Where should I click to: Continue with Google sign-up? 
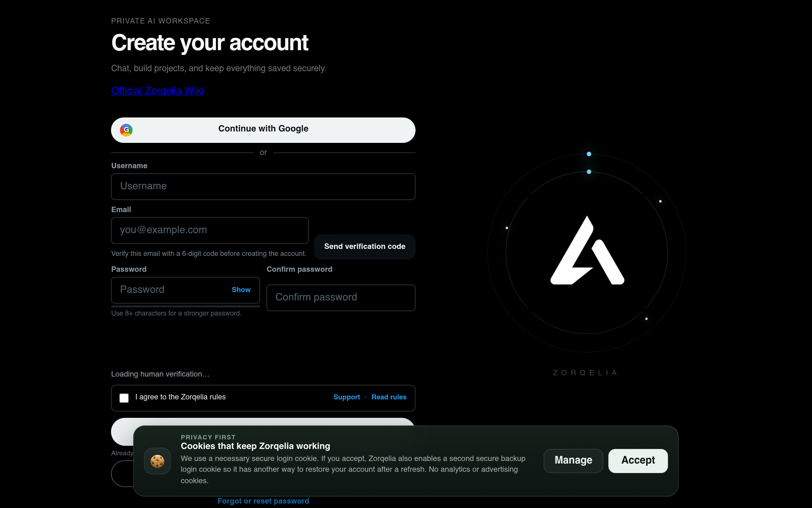pyautogui.click(x=263, y=130)
